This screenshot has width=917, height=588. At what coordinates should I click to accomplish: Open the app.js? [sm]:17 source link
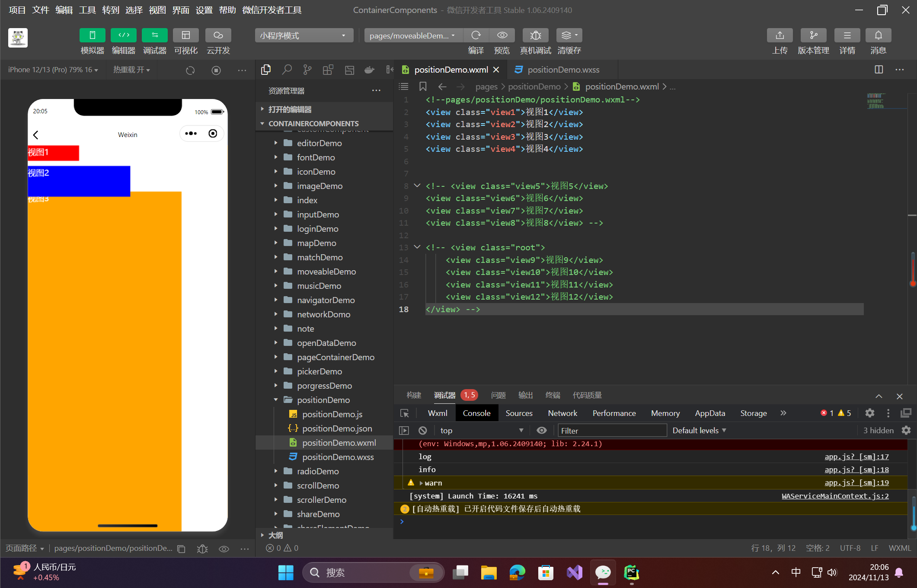[856, 457]
